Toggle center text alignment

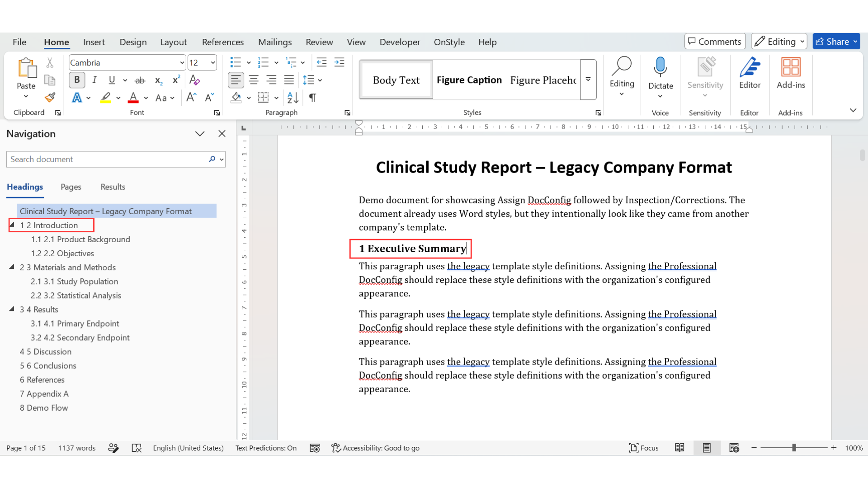(254, 80)
